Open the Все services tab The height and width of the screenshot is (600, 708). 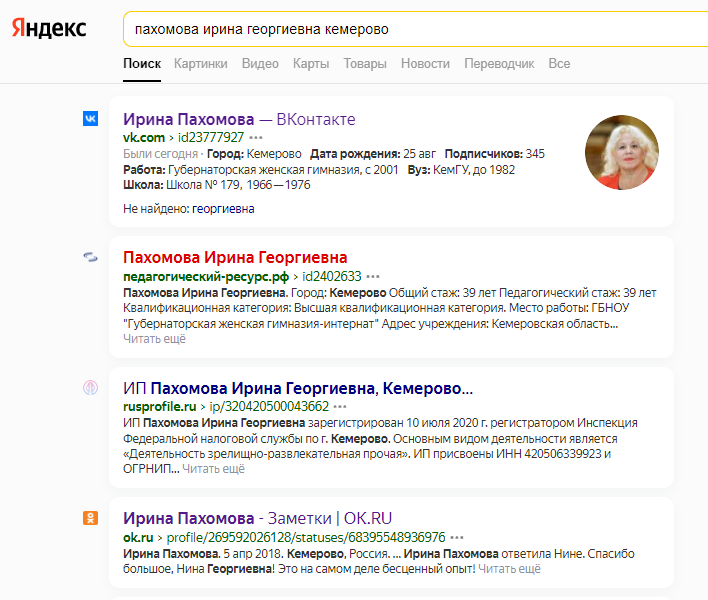click(559, 64)
